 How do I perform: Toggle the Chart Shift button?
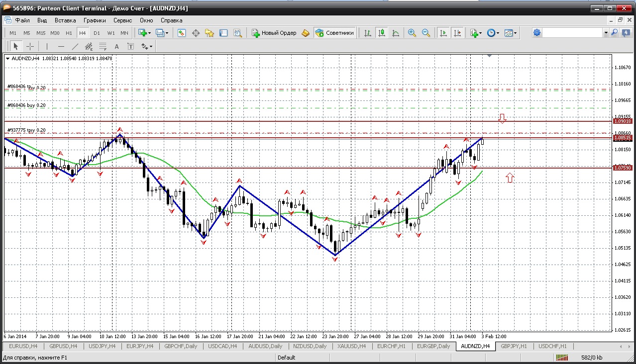click(457, 33)
